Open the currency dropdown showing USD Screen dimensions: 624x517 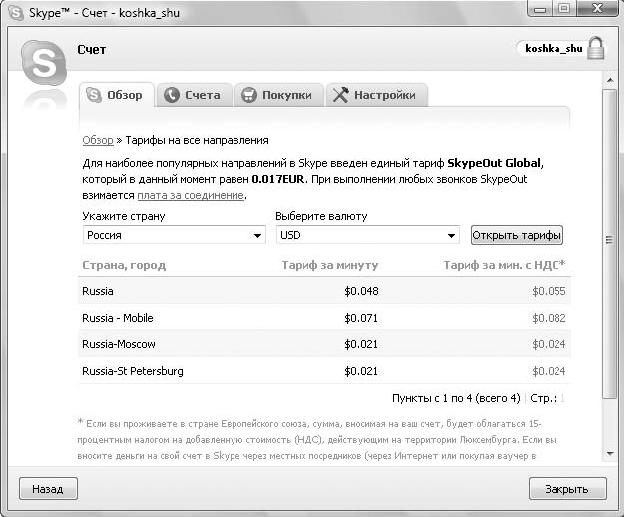pos(367,235)
